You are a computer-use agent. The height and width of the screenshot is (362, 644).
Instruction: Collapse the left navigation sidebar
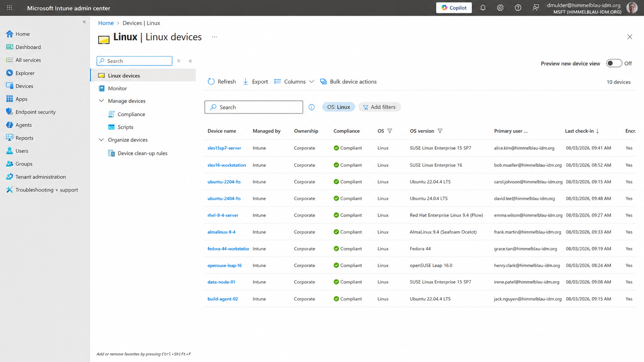tap(84, 22)
